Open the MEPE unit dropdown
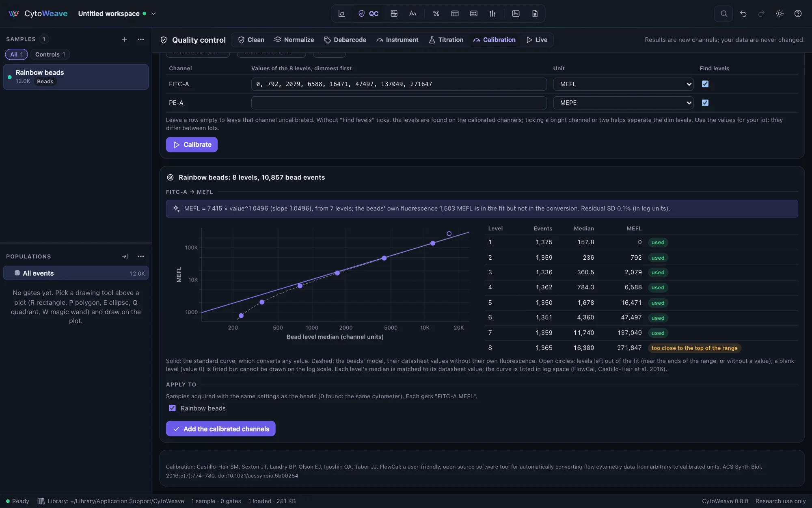 (623, 103)
